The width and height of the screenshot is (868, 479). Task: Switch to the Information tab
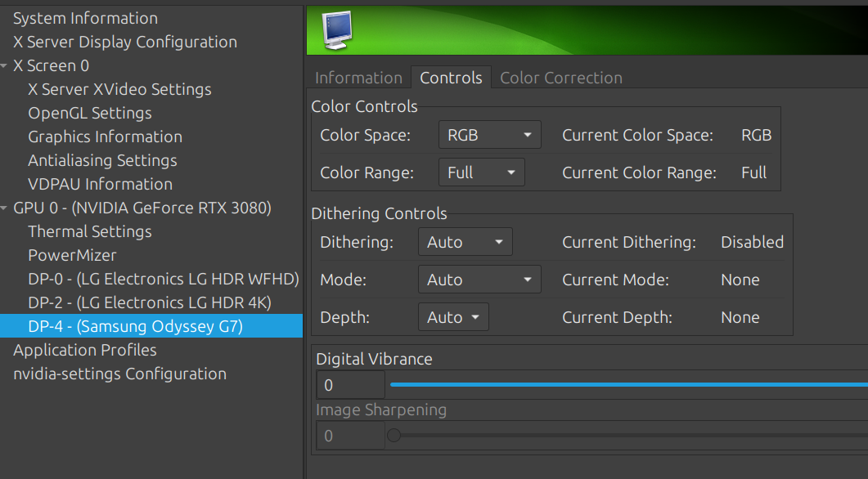pos(358,78)
